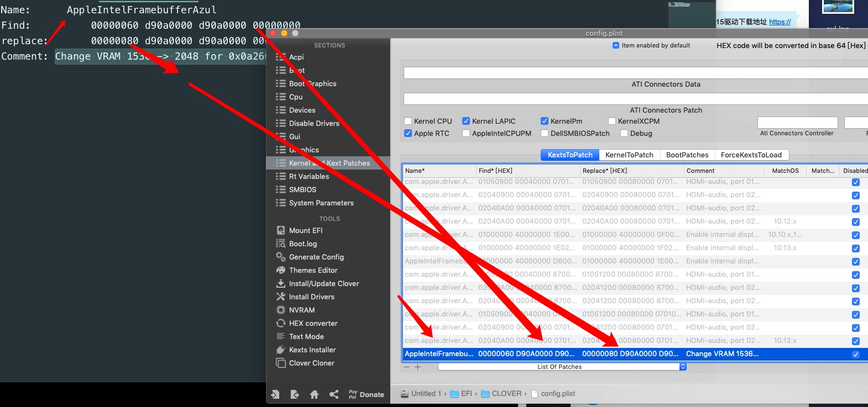The width and height of the screenshot is (868, 407).
Task: Click the Comment column header
Action: point(725,171)
